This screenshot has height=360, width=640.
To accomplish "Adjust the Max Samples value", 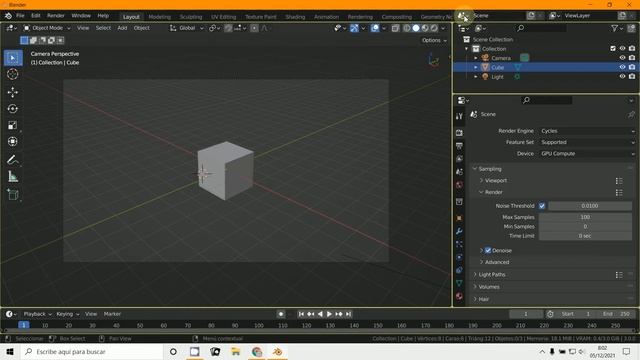I will (585, 217).
